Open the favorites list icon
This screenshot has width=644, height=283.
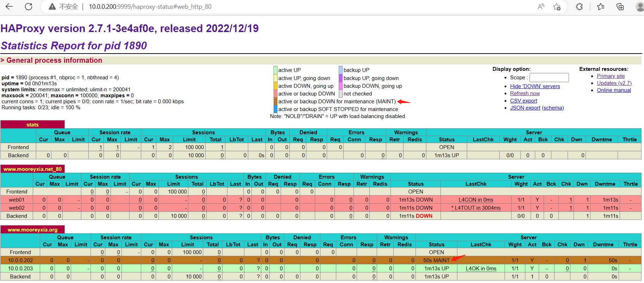601,7
